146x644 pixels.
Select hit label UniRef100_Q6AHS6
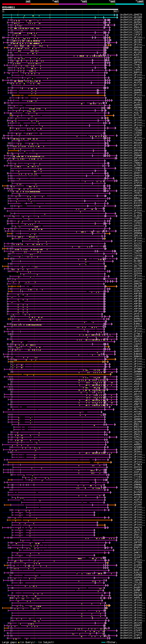click(x=131, y=93)
